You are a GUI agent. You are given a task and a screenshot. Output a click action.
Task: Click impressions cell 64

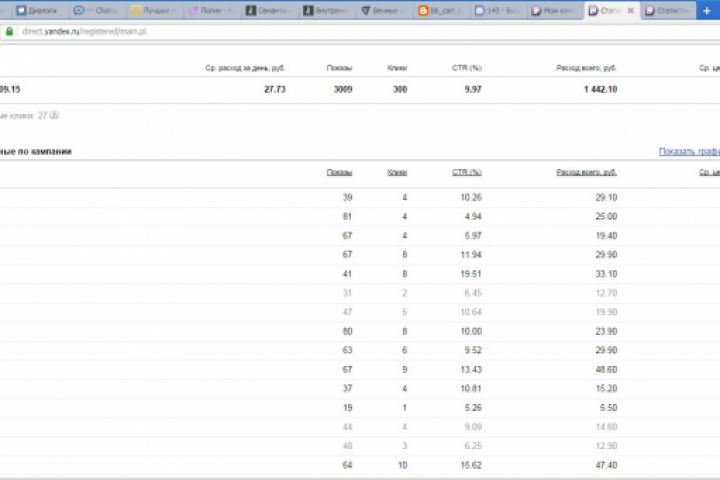tap(348, 465)
